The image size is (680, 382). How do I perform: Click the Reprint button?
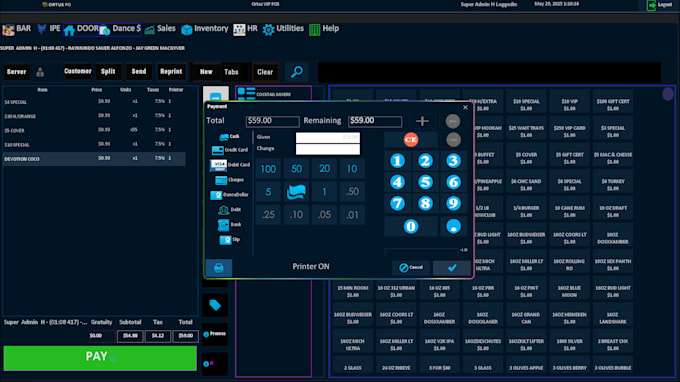coord(171,72)
